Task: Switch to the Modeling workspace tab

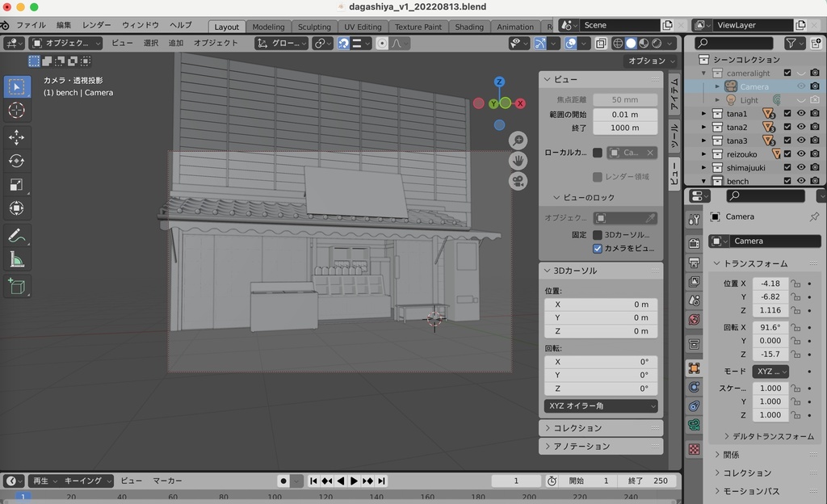Action: pos(268,26)
